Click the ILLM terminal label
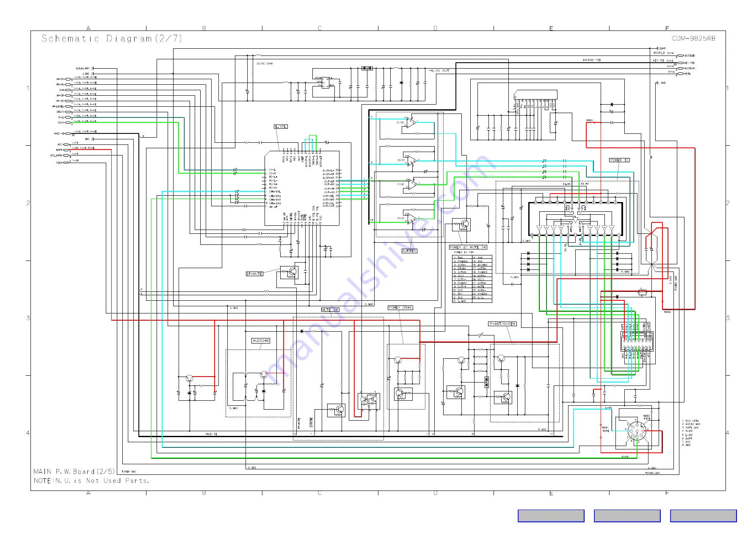This screenshot has width=756, height=535. [x=59, y=162]
